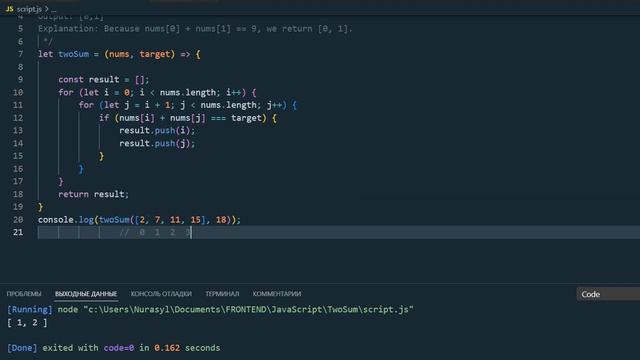Click '0.162' seconds value in output
This screenshot has height=360, width=640.
[x=167, y=348]
